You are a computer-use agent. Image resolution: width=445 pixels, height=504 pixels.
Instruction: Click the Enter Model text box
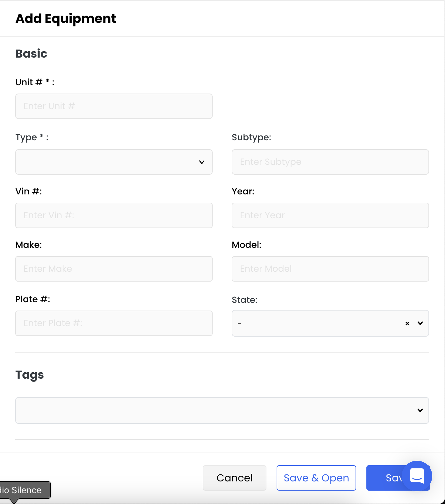[x=330, y=269]
